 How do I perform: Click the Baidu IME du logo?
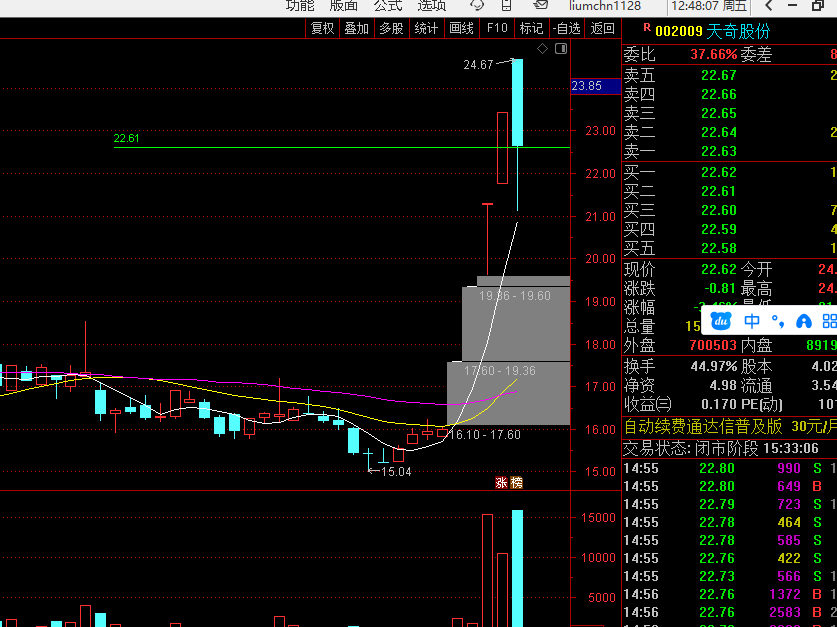721,321
